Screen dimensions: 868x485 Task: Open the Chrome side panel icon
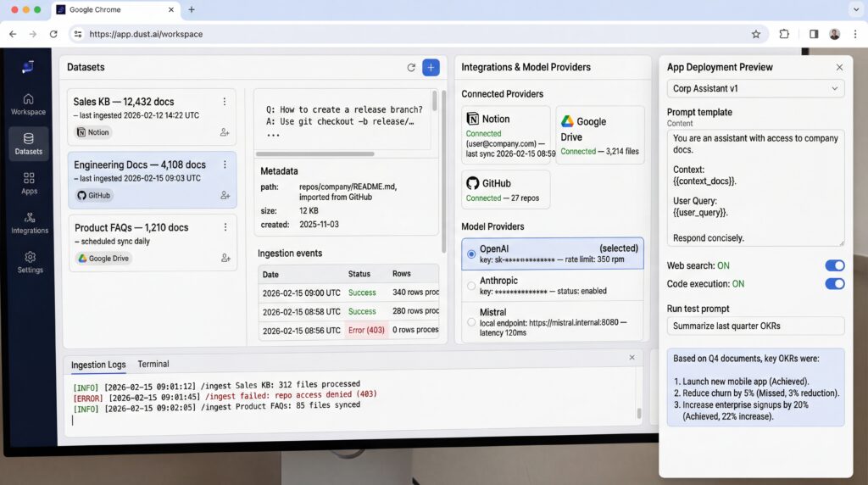click(x=813, y=34)
